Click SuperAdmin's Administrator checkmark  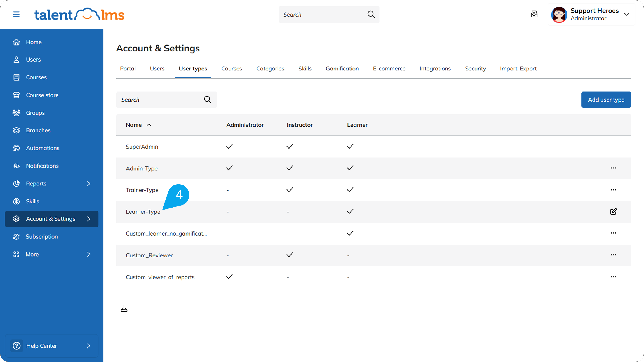point(229,146)
